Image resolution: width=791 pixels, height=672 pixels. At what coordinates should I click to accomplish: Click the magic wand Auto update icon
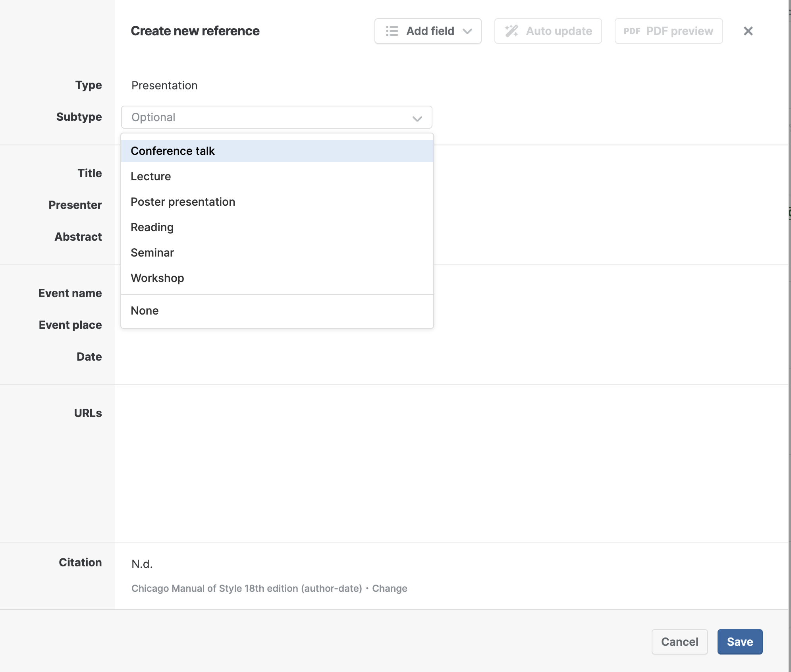coord(511,31)
